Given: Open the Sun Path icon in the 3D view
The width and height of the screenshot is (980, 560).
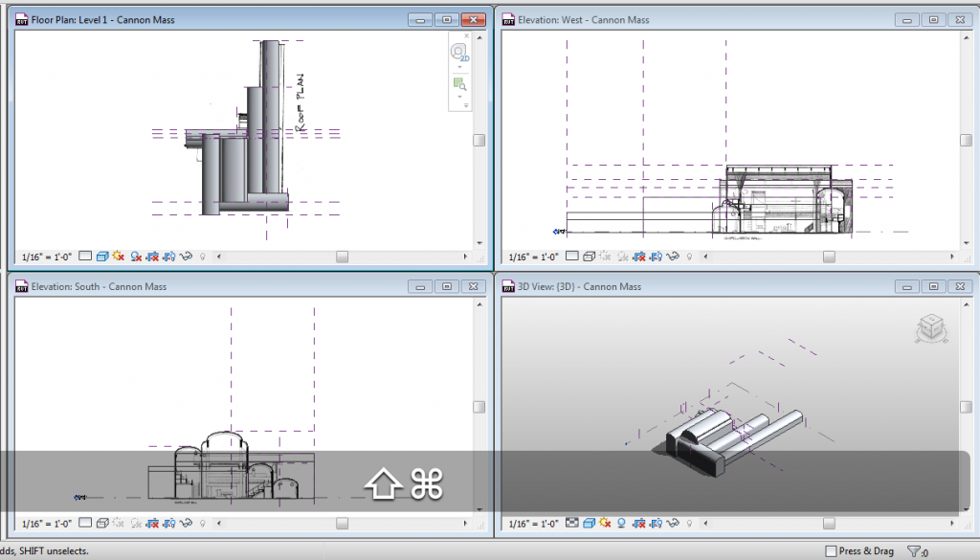Looking at the screenshot, I should [604, 525].
